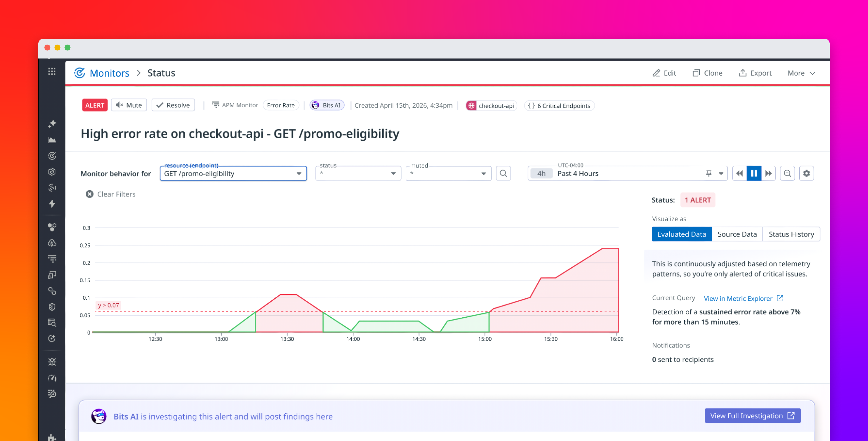
Task: Click the 4h time shortcut badge
Action: pos(541,173)
